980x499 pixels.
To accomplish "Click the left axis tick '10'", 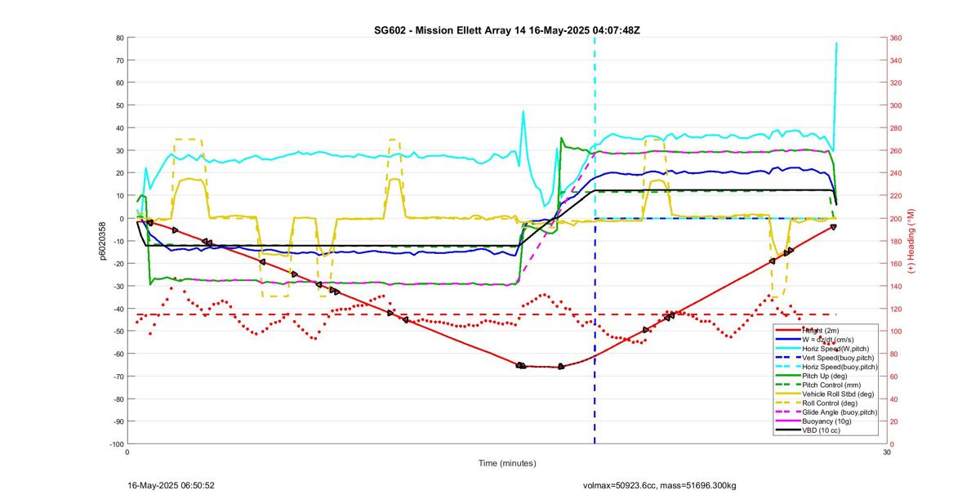I will tap(119, 195).
